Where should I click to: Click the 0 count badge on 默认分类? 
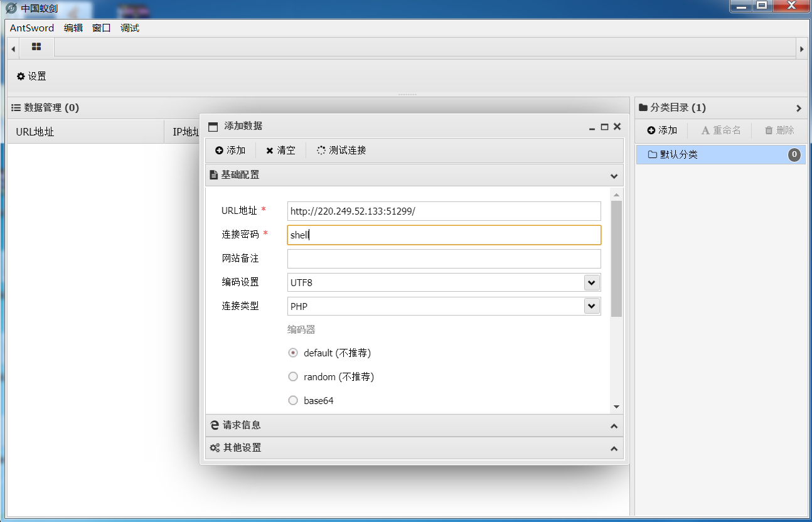[x=794, y=154]
